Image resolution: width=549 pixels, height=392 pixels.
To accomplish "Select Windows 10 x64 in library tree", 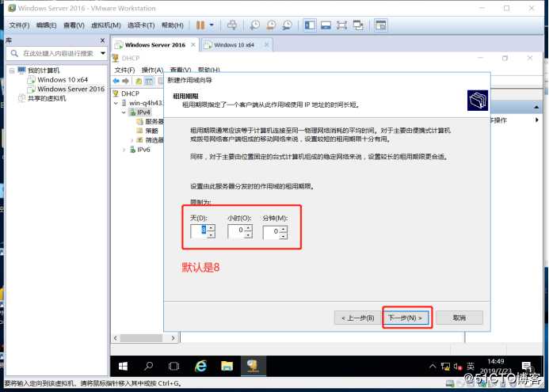I will click(63, 80).
